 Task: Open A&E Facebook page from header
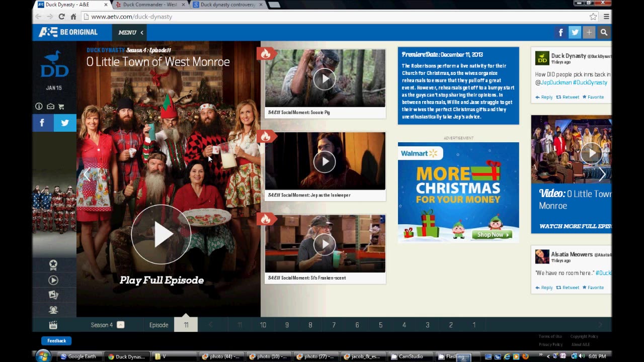(x=561, y=33)
